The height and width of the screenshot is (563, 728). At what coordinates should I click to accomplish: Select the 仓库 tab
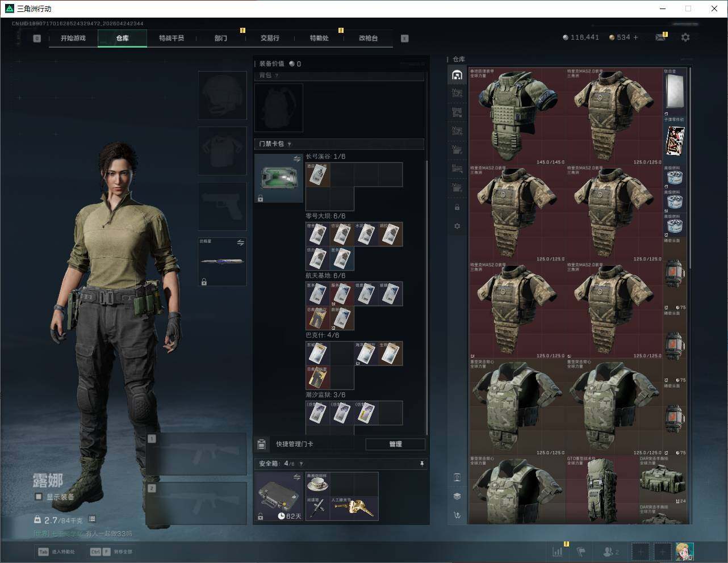pos(123,38)
